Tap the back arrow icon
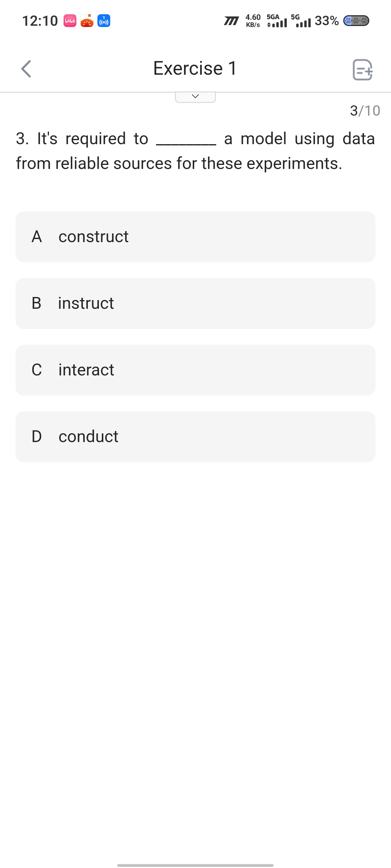 [x=26, y=69]
